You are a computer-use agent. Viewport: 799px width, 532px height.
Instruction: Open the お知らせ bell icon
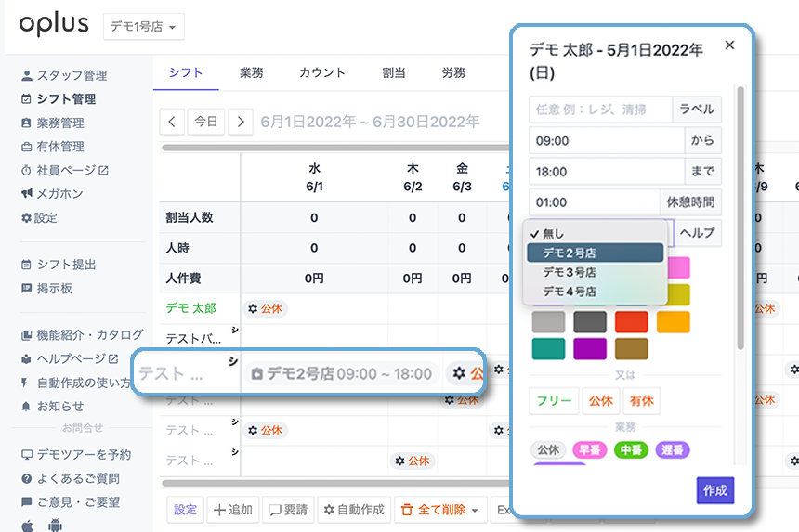26,407
